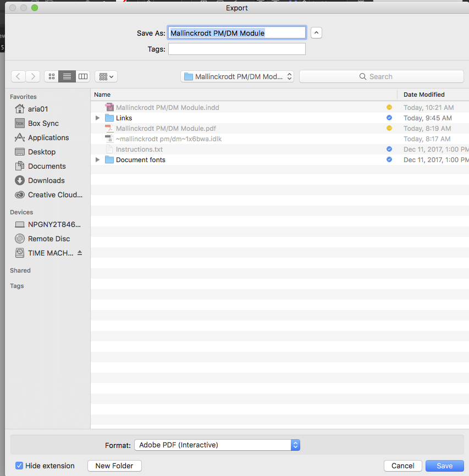
Task: Switch to column view
Action: click(82, 76)
